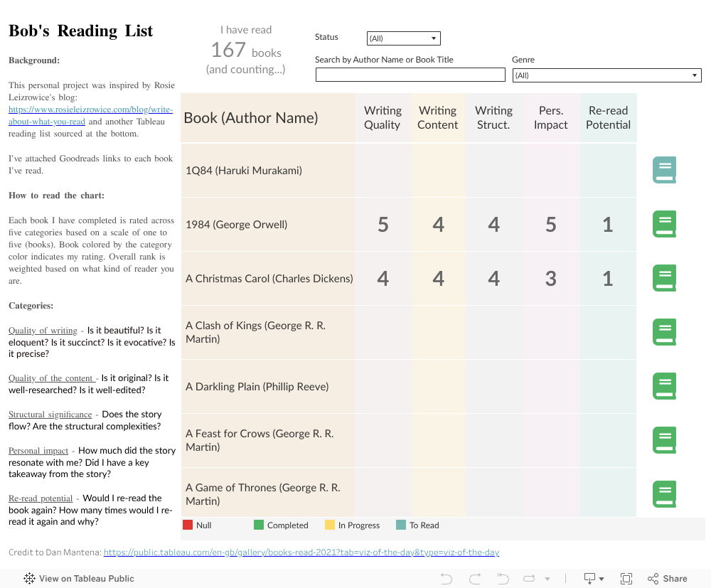Click the A Darkling Plain book icon
This screenshot has width=711, height=588.
click(664, 386)
